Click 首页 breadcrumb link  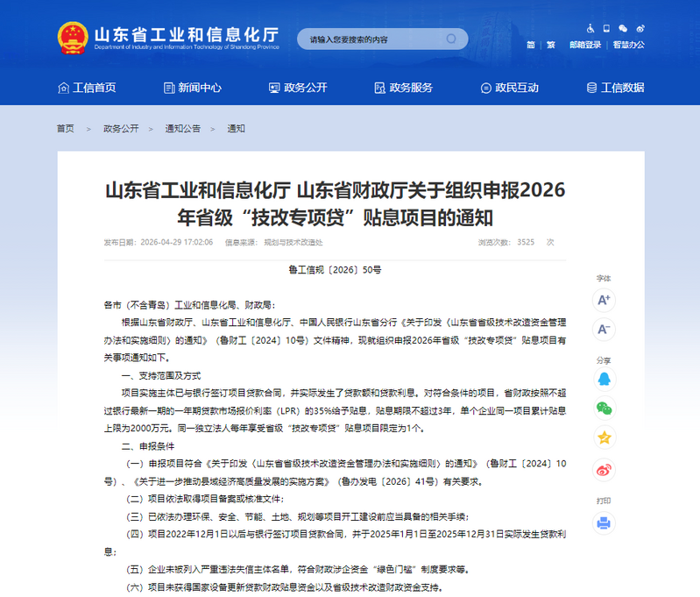[65, 129]
